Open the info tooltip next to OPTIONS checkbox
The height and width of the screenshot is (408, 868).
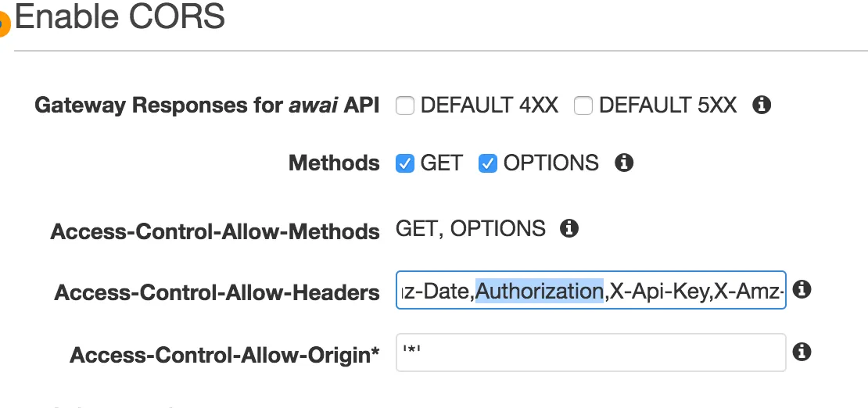coord(623,163)
